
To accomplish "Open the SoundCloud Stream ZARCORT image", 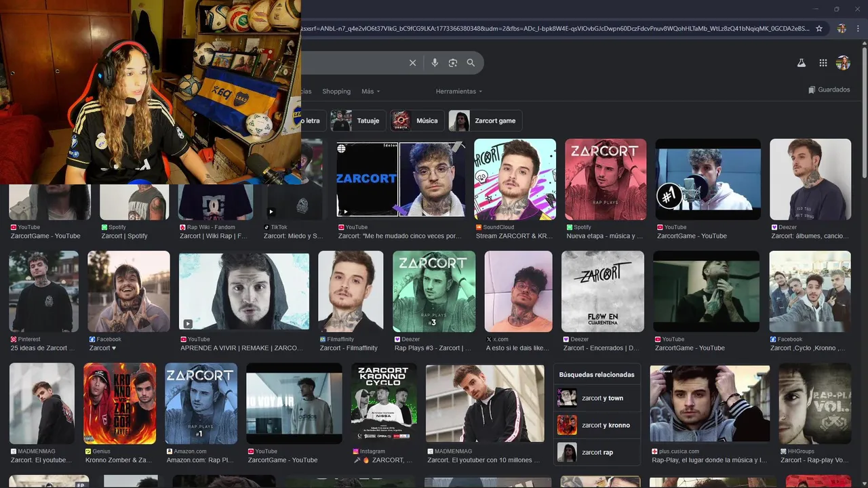I will [x=515, y=180].
